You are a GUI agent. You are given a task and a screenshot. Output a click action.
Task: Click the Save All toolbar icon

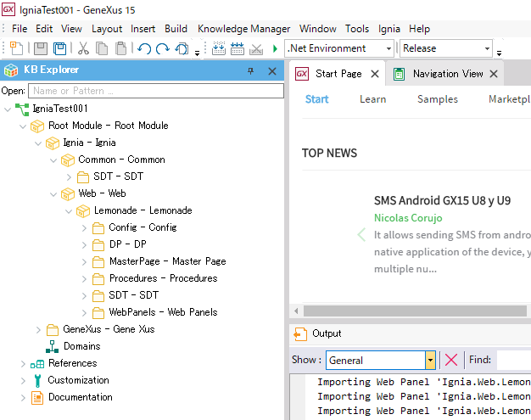60,48
